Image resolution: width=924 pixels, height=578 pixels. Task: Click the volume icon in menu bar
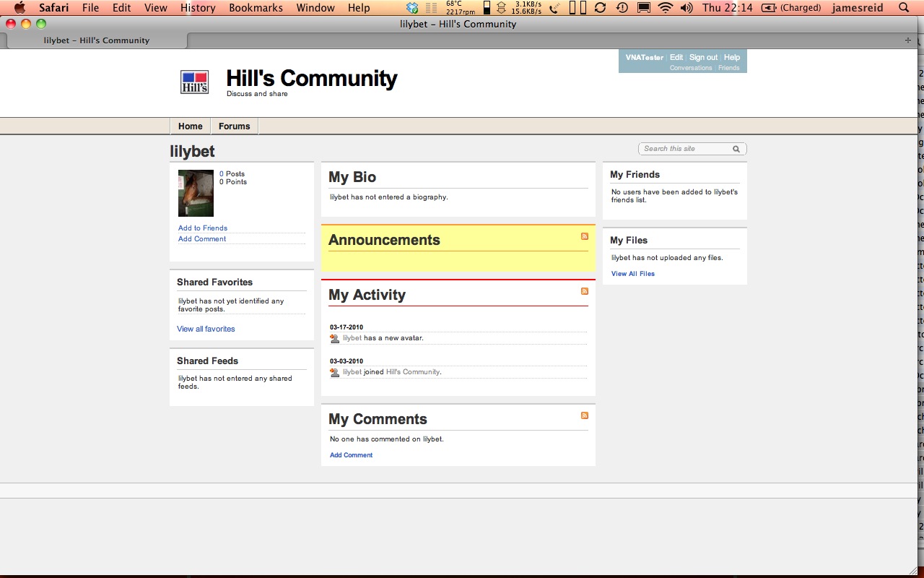pos(686,8)
